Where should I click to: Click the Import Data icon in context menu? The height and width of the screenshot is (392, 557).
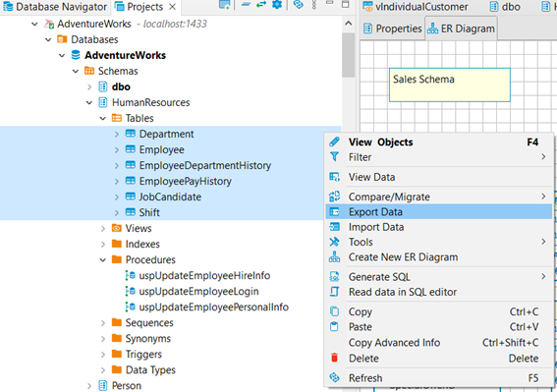[334, 227]
